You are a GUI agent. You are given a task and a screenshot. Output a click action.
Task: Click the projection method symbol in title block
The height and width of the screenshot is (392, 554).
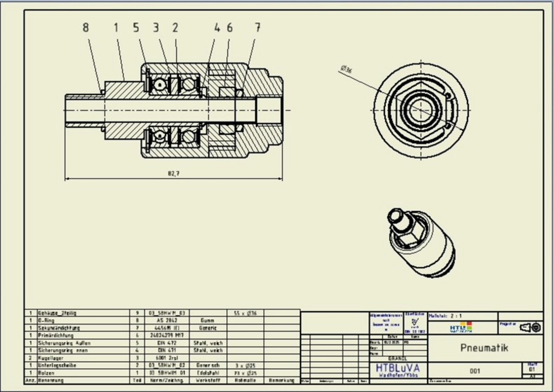point(530,328)
